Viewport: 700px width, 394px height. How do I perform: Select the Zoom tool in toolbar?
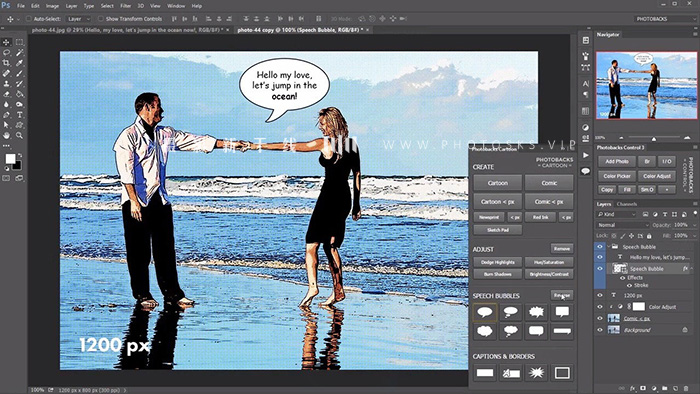[x=20, y=135]
